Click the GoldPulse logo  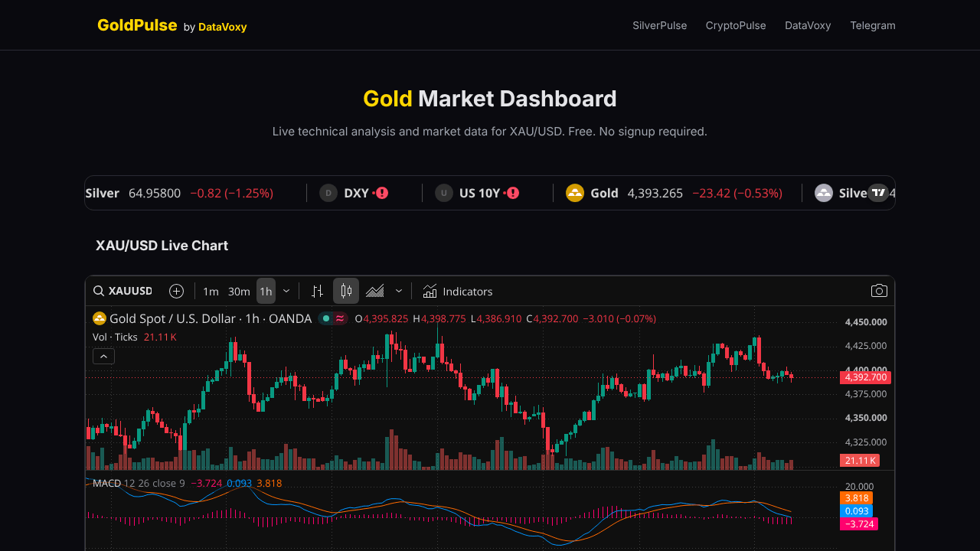pos(137,25)
